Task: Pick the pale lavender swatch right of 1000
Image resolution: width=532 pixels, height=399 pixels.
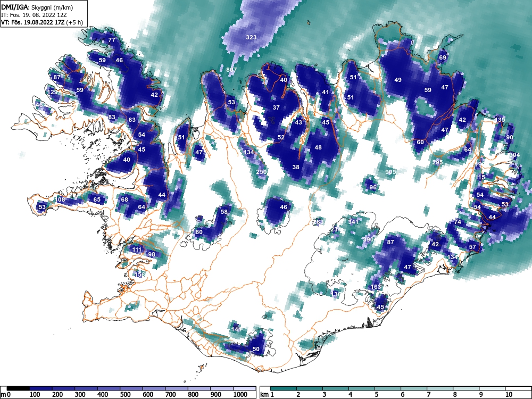Action: 244,388
